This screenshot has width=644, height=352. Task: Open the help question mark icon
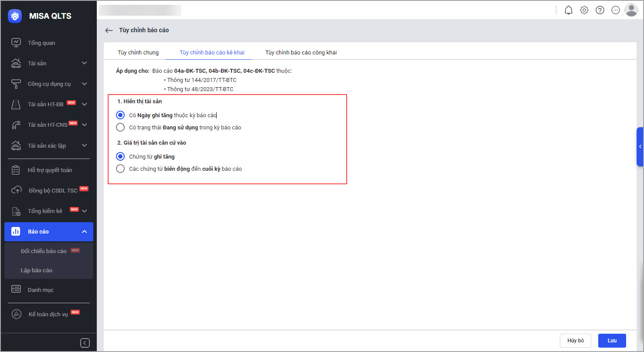600,10
